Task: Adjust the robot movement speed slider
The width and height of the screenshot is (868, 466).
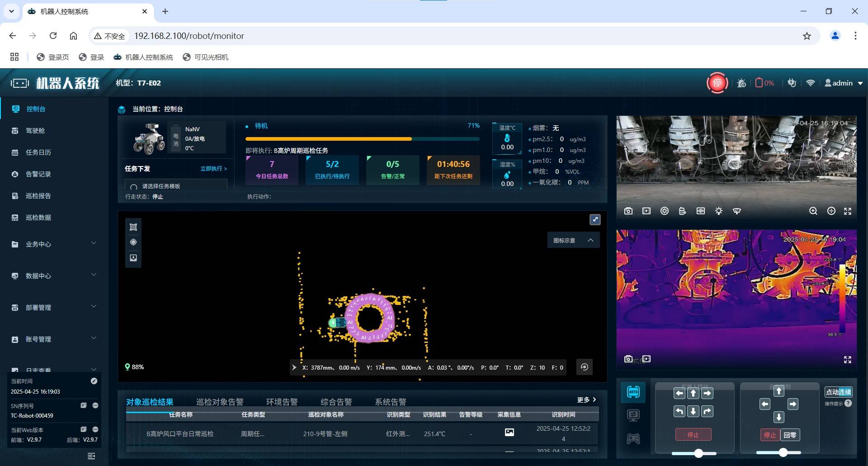Action: coord(698,453)
